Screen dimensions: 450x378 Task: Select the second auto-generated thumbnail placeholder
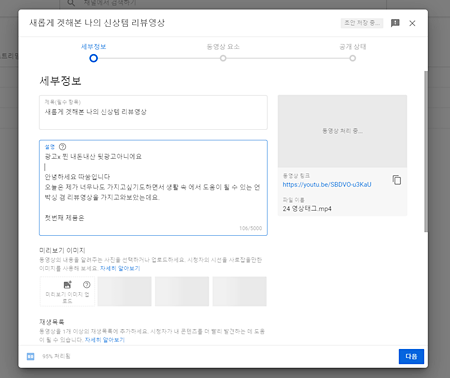(x=182, y=291)
